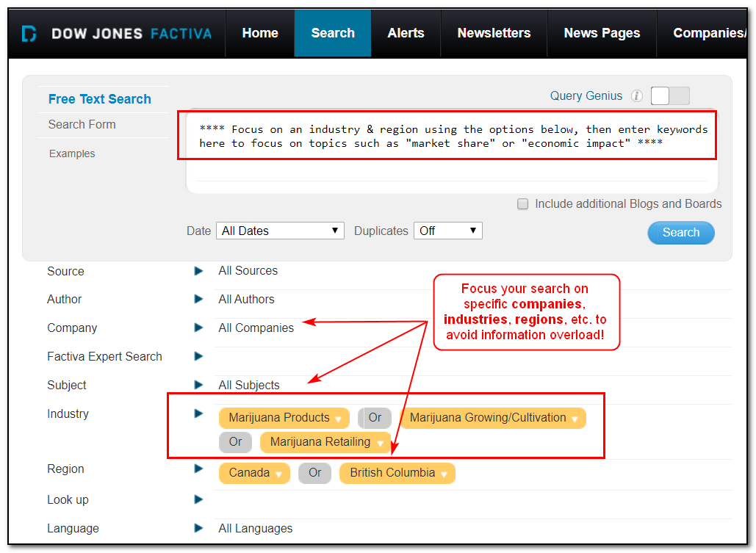Expand the Industry section arrow
Viewport: 756px width, 553px height.
tap(198, 413)
